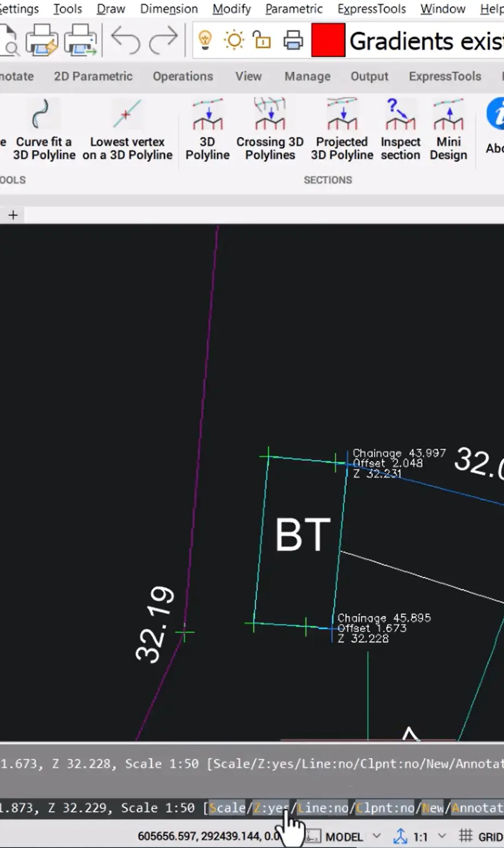Add a new drawing tab with plus
The width and height of the screenshot is (504, 848).
pos(13,215)
